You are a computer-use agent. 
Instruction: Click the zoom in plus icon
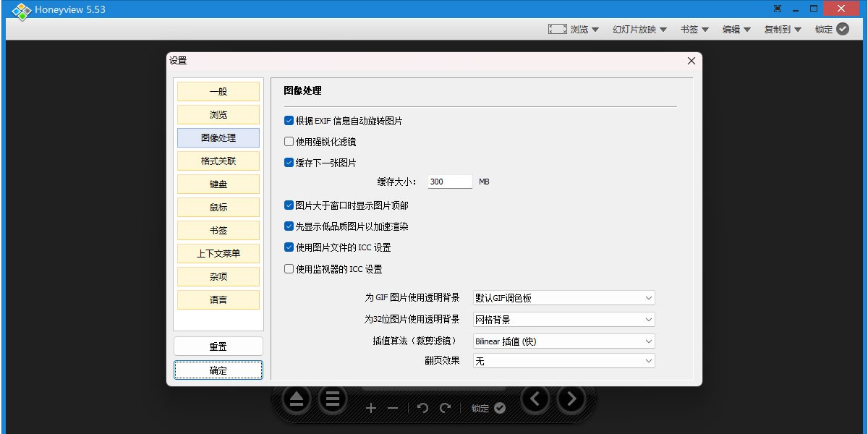[371, 408]
